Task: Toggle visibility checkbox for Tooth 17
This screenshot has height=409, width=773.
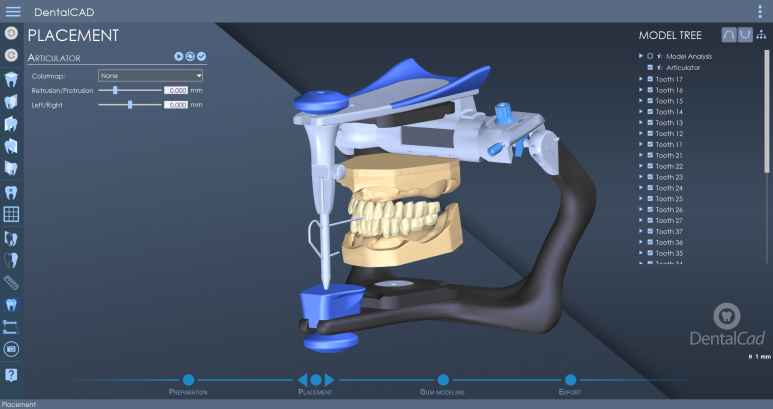Action: click(x=650, y=79)
